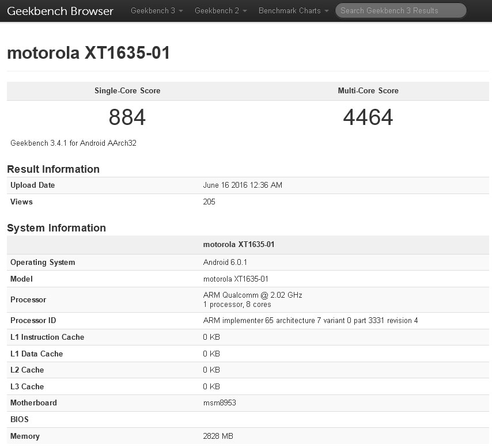
Task: Select the Single-Core Score column header
Action: click(x=127, y=91)
